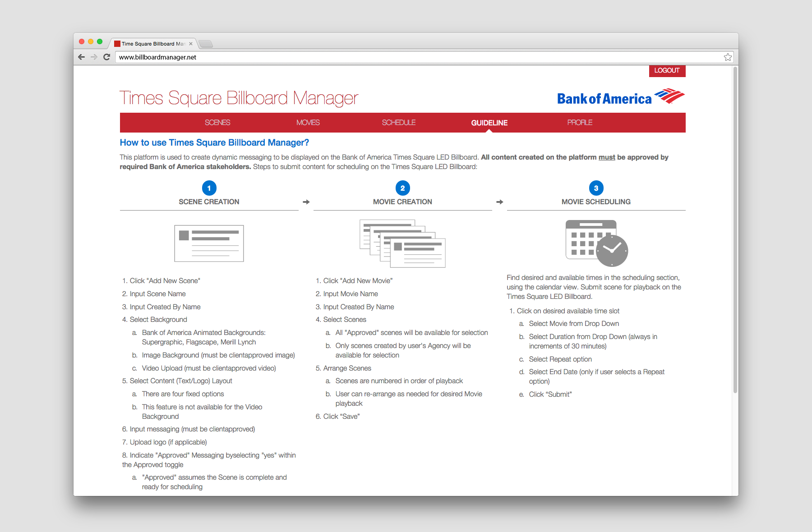Click 'Click on desired available time slot'

click(568, 311)
